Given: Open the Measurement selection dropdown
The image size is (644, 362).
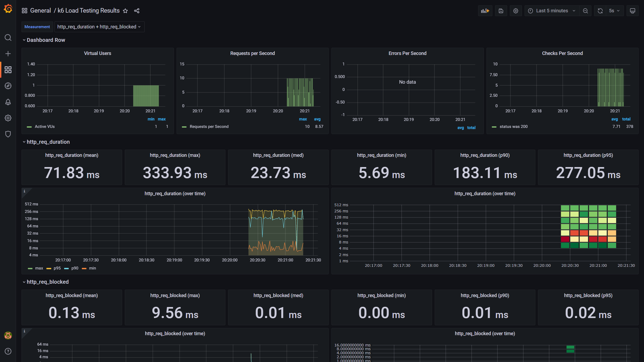Looking at the screenshot, I should coord(99,27).
